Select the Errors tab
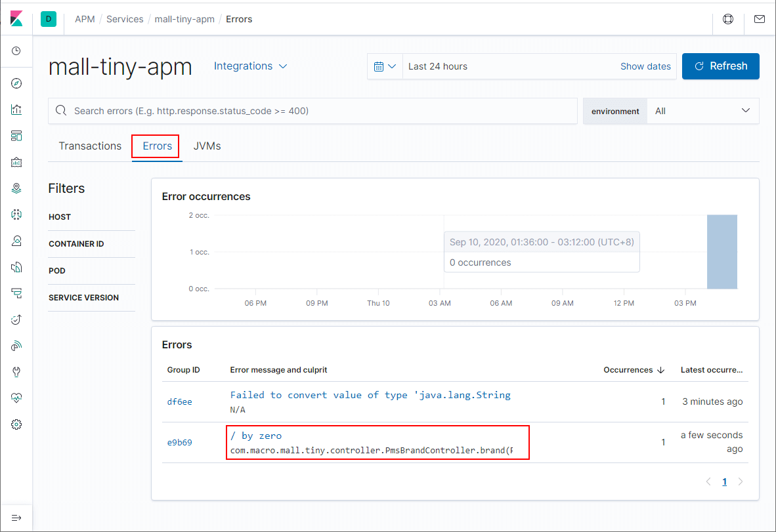Image resolution: width=776 pixels, height=532 pixels. coord(158,146)
